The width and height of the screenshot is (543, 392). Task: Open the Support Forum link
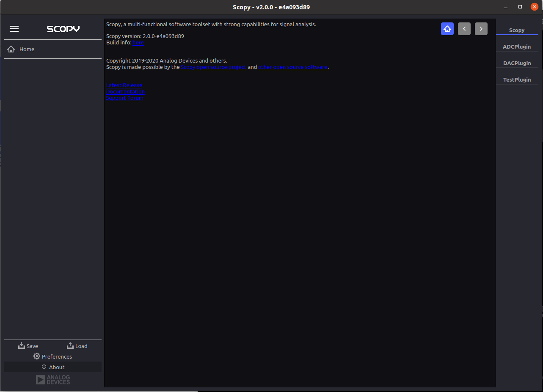[x=125, y=98]
